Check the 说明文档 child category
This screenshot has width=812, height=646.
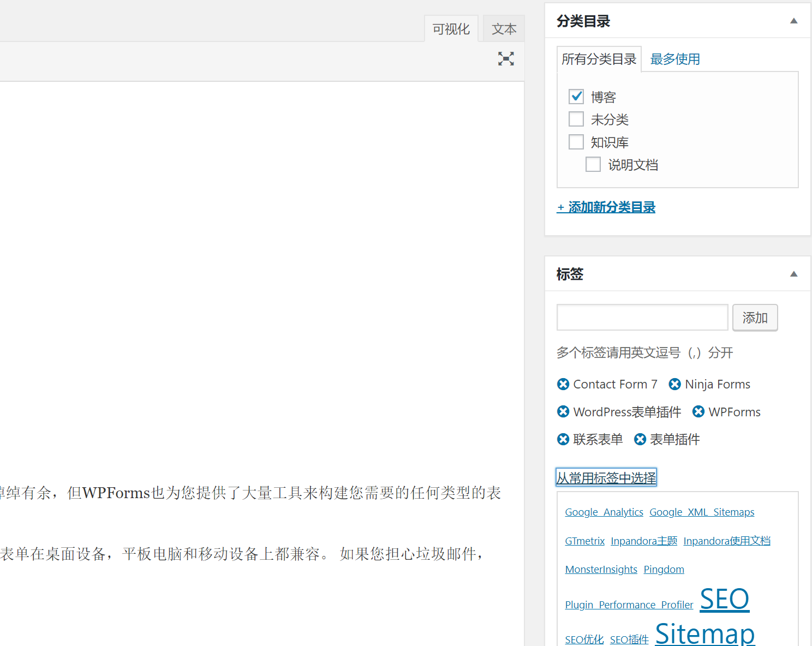pos(593,164)
